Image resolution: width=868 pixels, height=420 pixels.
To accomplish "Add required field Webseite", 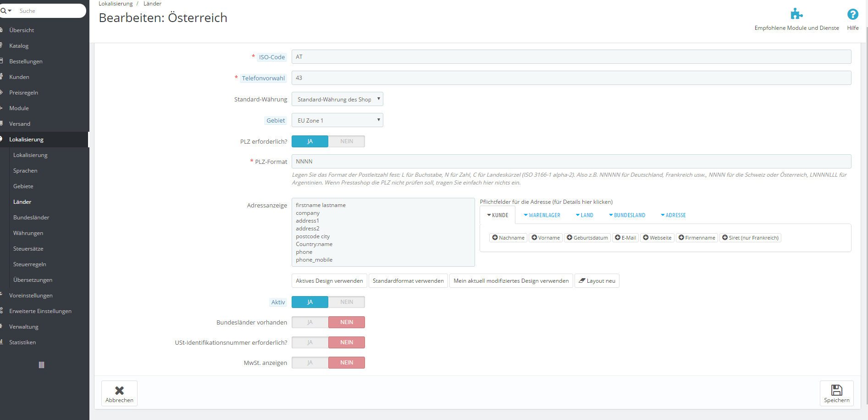I will (657, 238).
